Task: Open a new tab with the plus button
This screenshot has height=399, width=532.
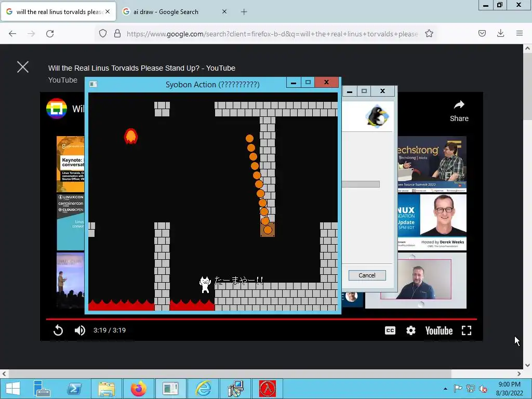Action: (244, 12)
